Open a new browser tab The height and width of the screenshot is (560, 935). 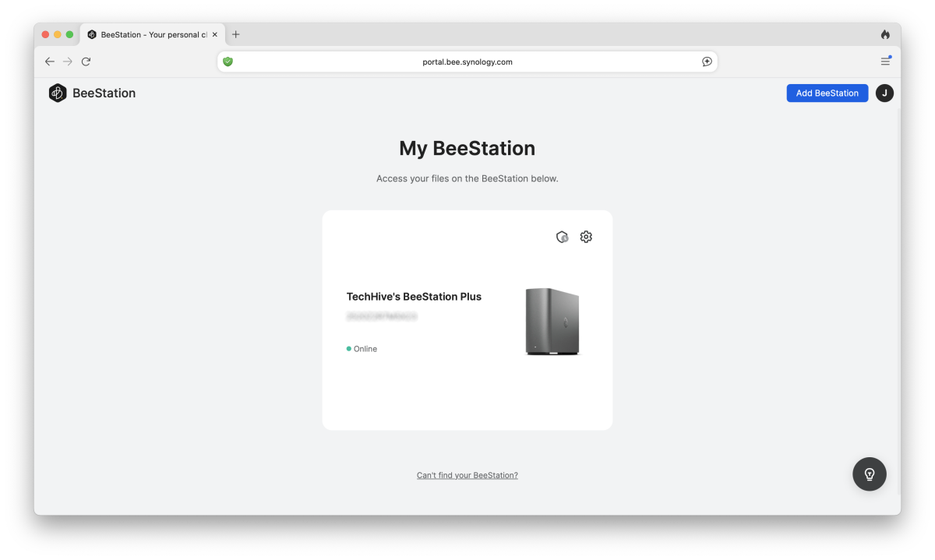[236, 34]
